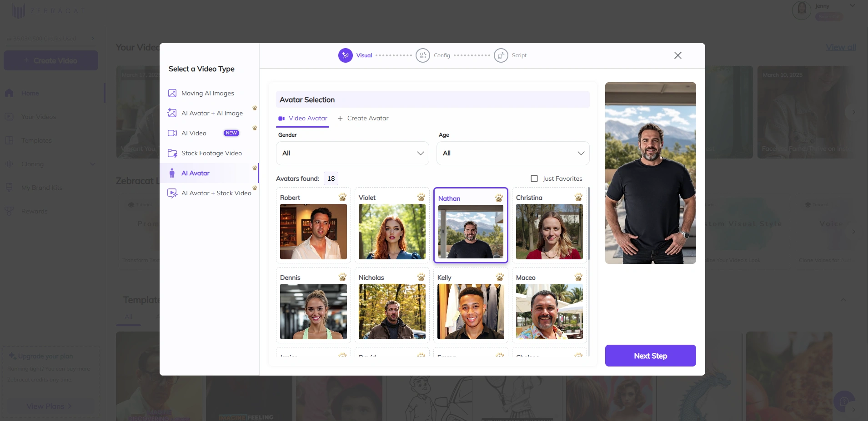Select the Violet avatar thumbnail
868x421 pixels.
point(392,232)
